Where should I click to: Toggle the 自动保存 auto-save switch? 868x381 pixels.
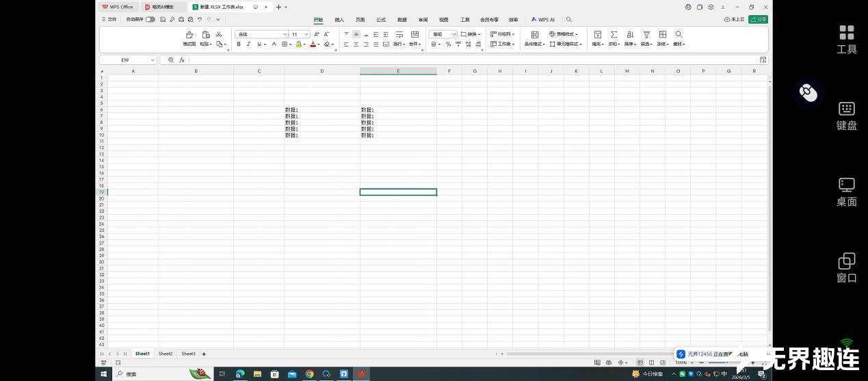point(150,20)
